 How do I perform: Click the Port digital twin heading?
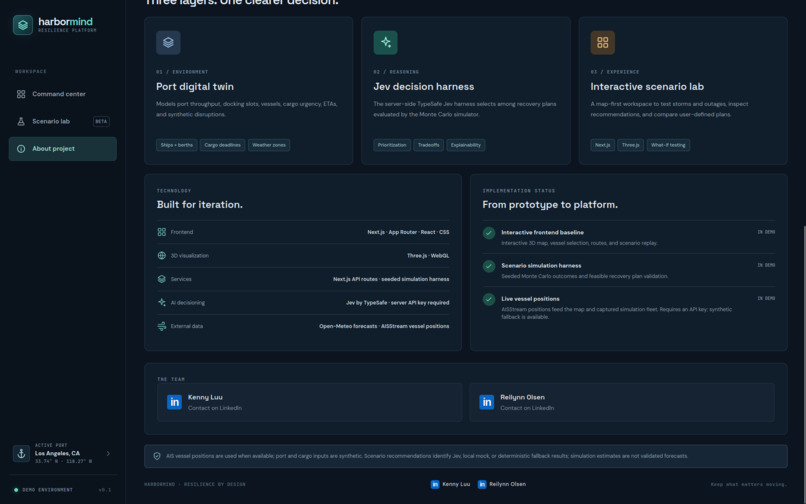pos(195,86)
